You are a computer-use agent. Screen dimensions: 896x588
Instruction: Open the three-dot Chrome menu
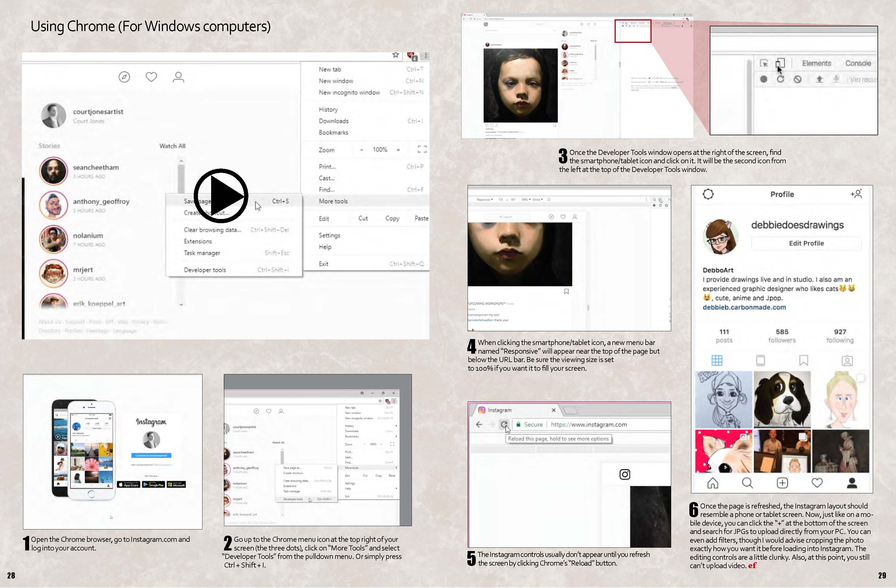click(x=426, y=56)
